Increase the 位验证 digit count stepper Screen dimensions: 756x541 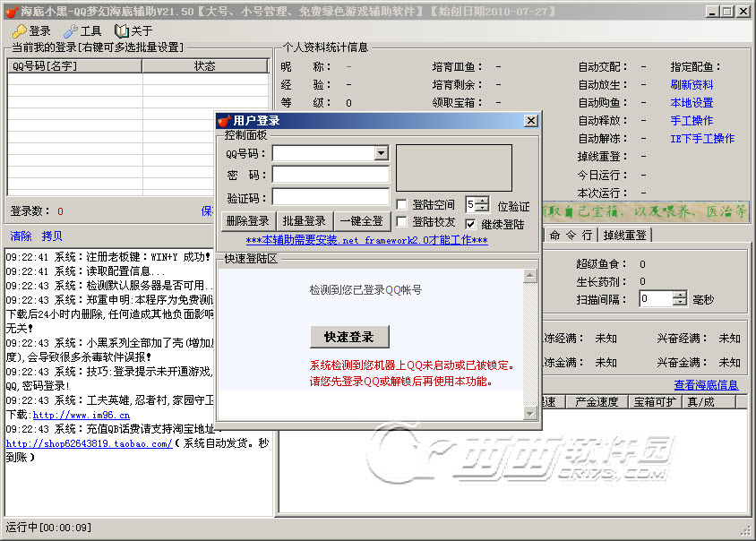482,201
